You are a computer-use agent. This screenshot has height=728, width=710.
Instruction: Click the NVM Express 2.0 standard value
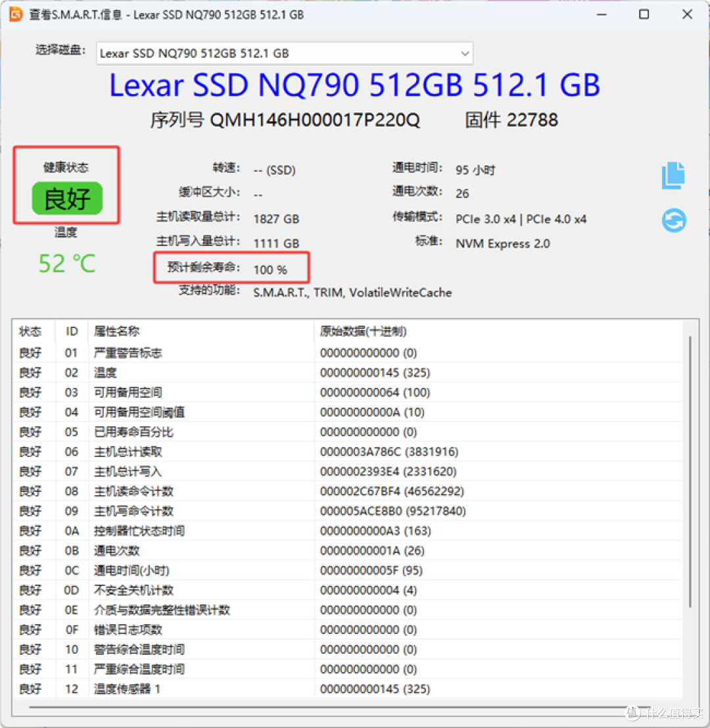tap(502, 244)
